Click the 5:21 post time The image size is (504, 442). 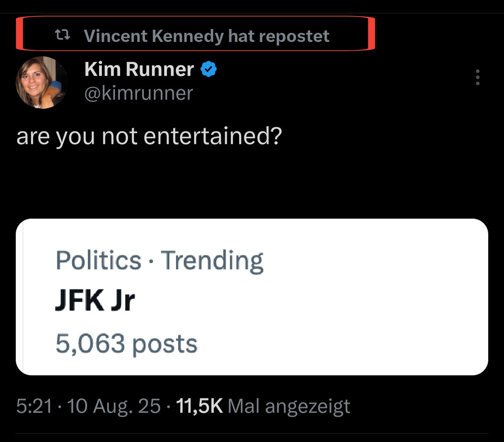point(34,406)
